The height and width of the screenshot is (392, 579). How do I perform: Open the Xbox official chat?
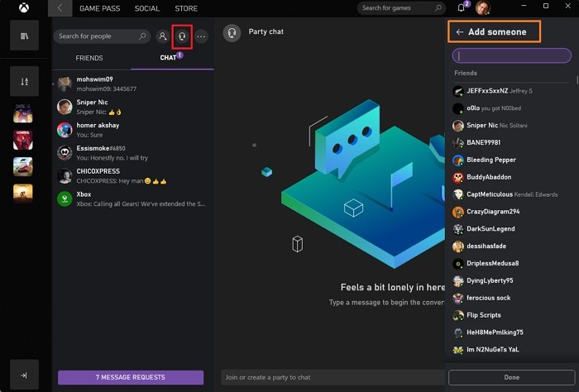[133, 199]
